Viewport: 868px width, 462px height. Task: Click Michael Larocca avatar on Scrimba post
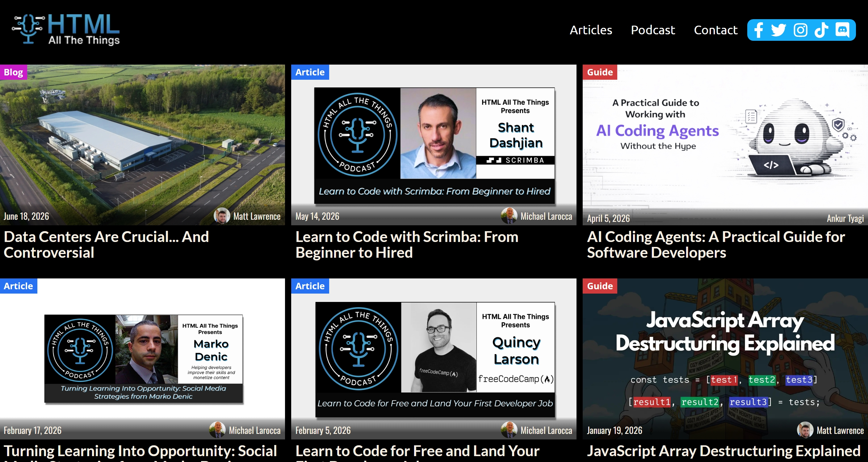point(509,216)
